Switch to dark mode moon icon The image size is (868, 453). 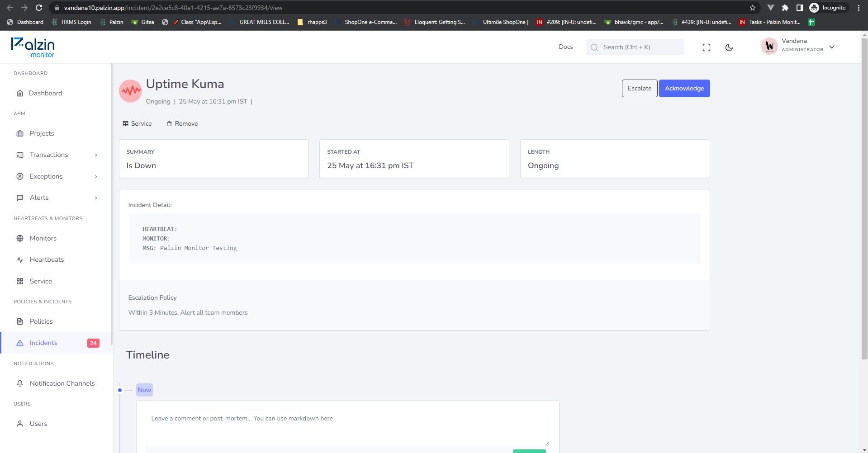[x=729, y=47]
